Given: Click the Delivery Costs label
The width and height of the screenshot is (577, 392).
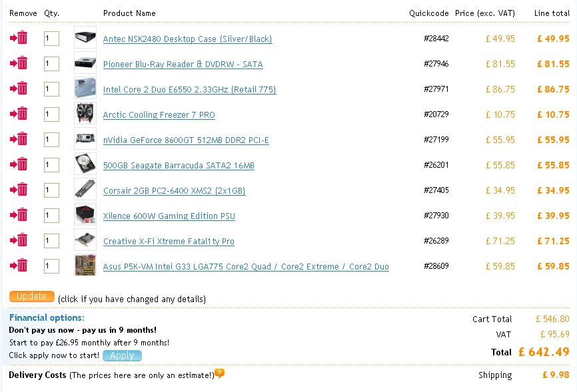Looking at the screenshot, I should (x=37, y=375).
